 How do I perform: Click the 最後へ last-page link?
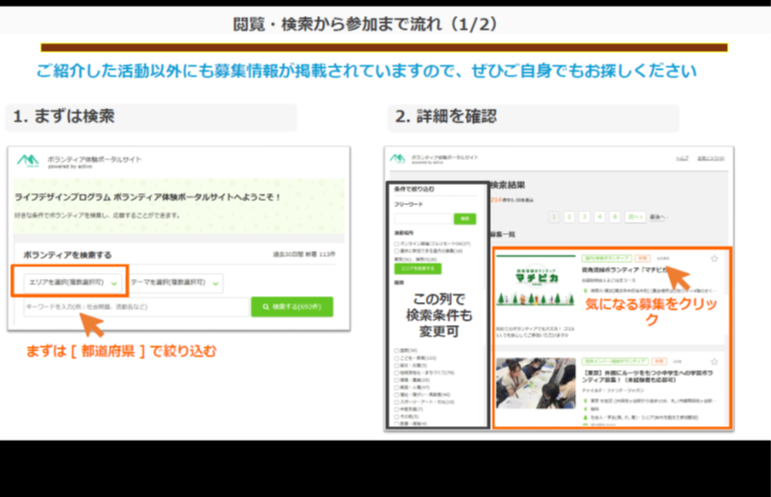(x=658, y=217)
